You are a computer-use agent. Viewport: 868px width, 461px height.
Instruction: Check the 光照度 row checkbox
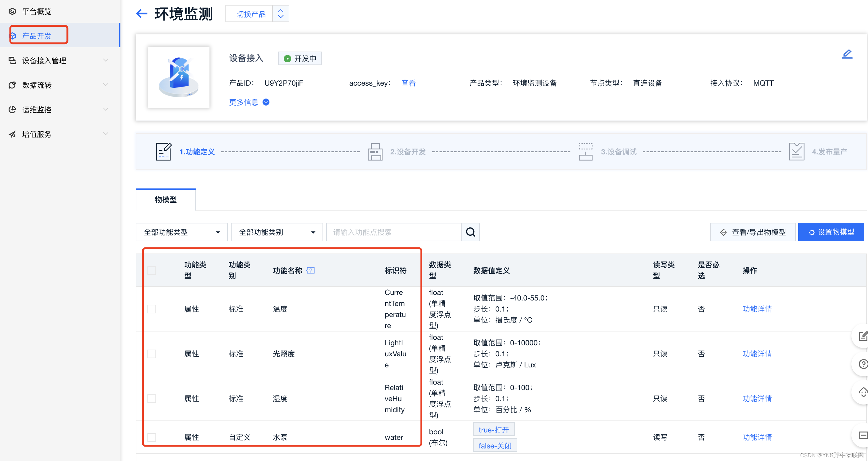(152, 354)
